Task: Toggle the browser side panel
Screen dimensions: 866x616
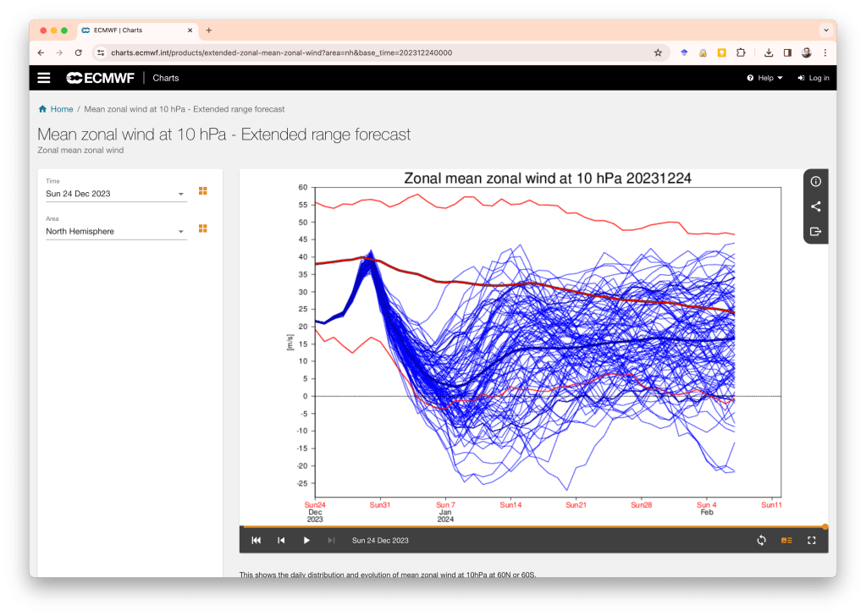Action: [787, 52]
